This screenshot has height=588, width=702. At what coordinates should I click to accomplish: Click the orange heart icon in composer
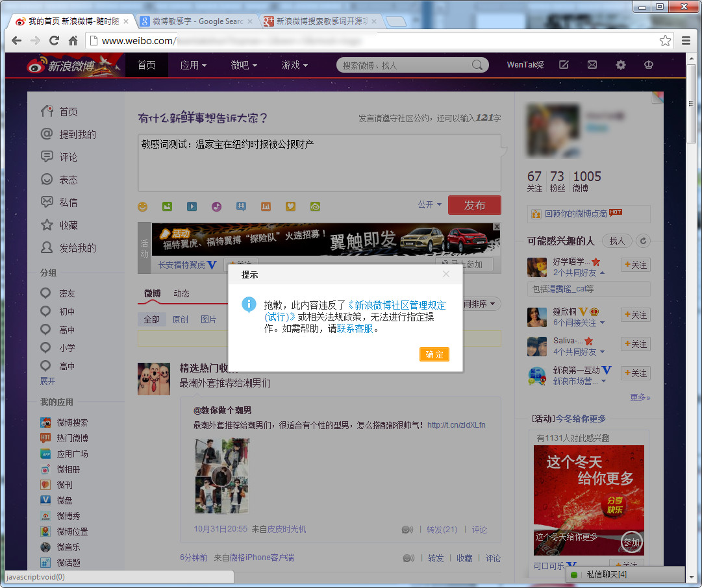coord(290,206)
